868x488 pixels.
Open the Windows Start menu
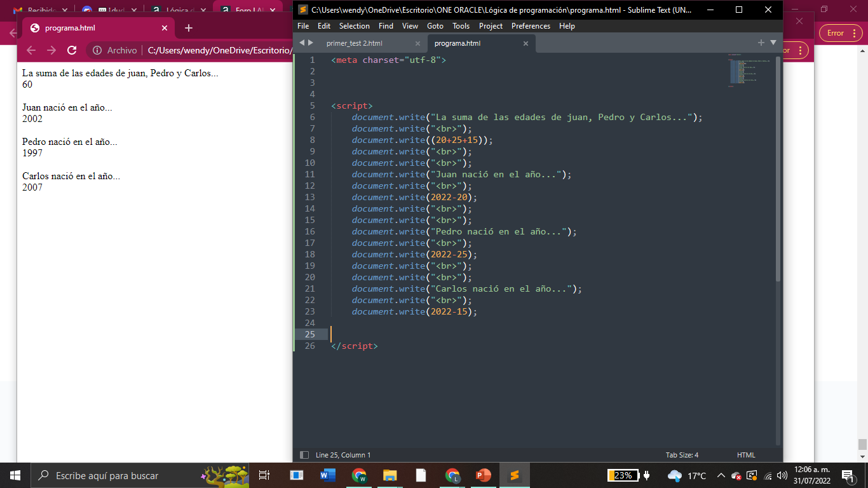point(15,475)
